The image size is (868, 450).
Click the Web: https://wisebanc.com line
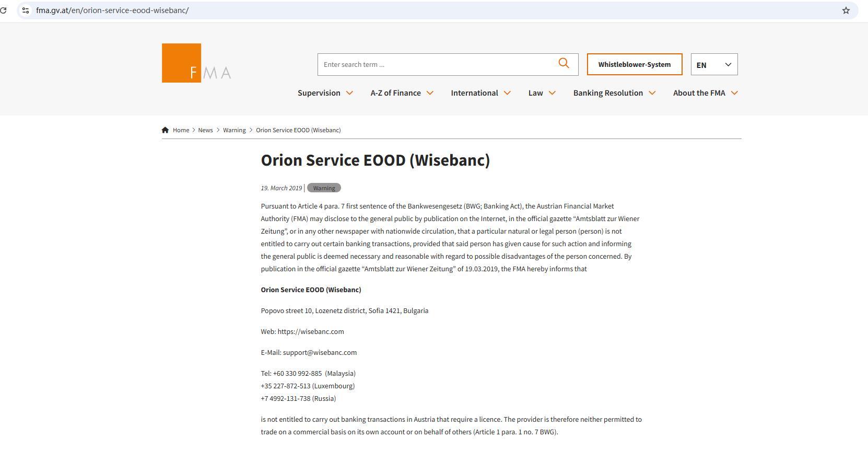tap(302, 331)
